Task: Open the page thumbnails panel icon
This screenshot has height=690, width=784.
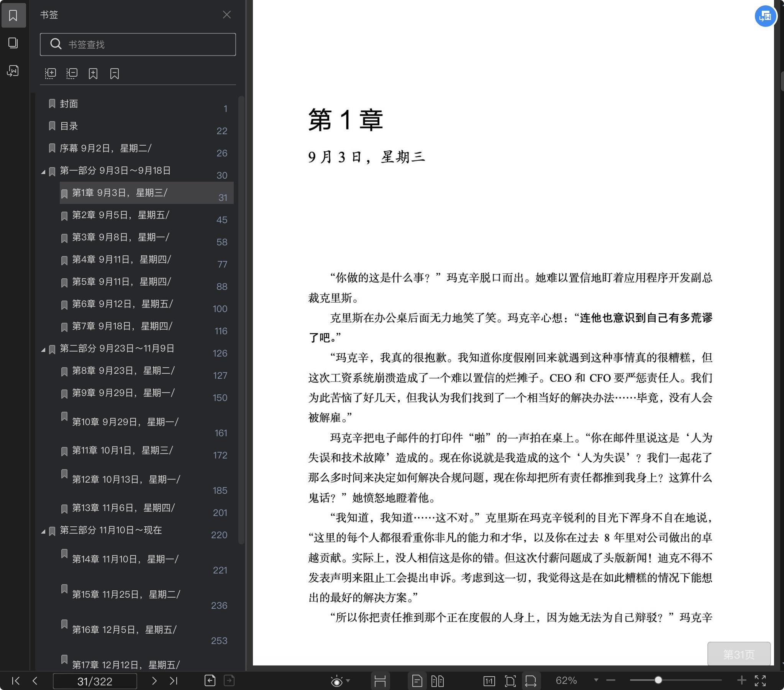Action: point(13,43)
